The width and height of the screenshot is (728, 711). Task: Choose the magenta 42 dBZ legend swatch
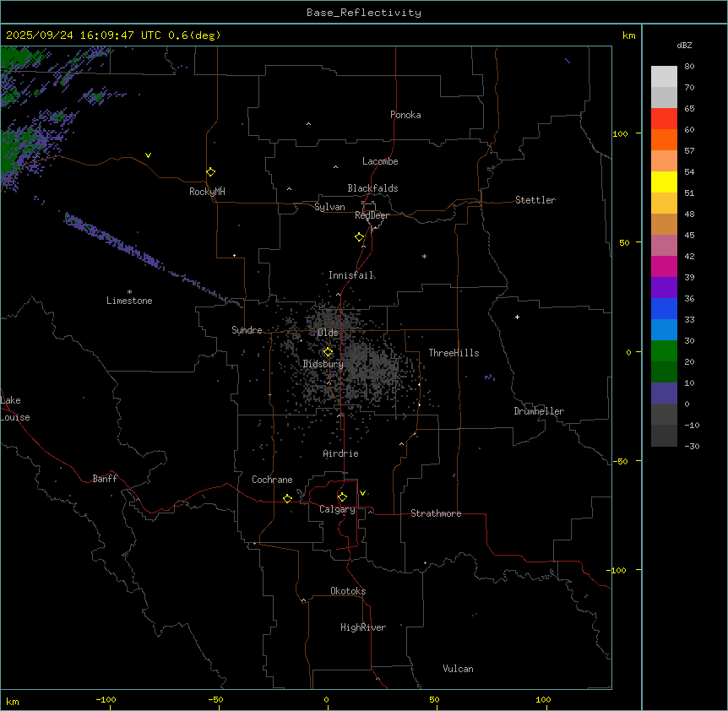(664, 267)
